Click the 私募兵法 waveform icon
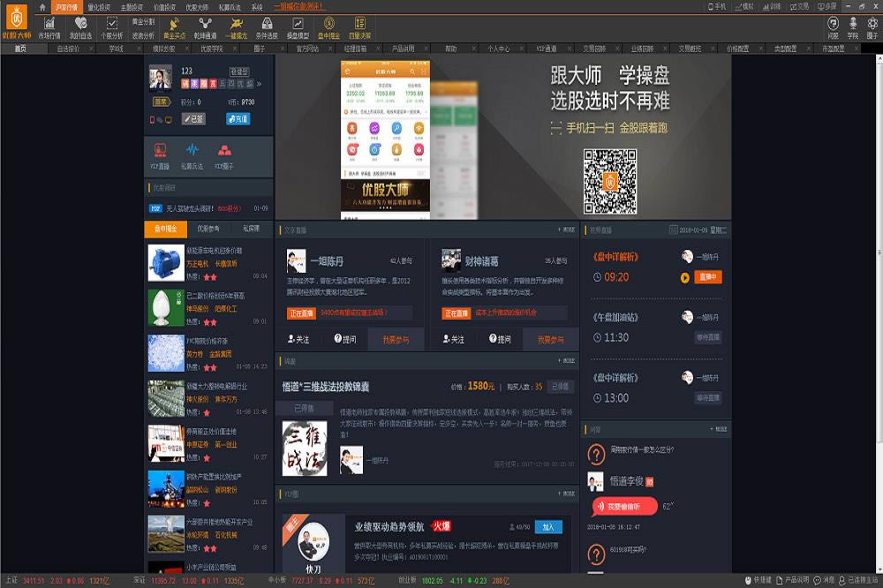This screenshot has width=883, height=588. [x=192, y=155]
